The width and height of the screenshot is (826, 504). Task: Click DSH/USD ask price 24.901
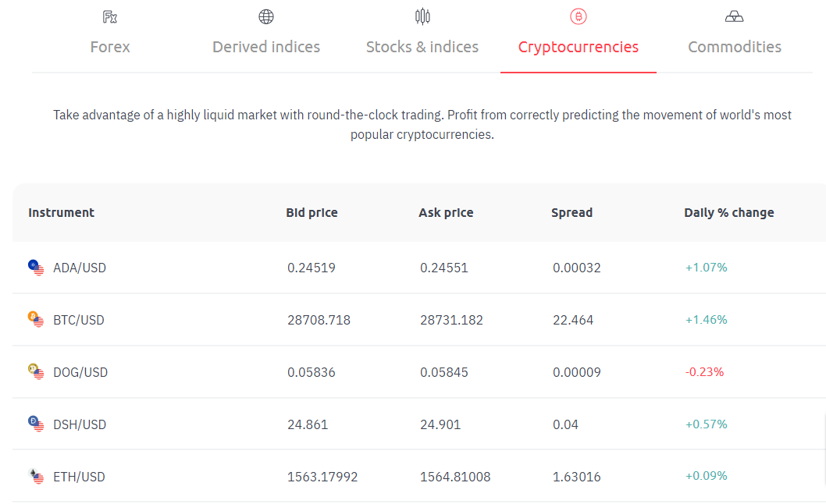(x=440, y=424)
